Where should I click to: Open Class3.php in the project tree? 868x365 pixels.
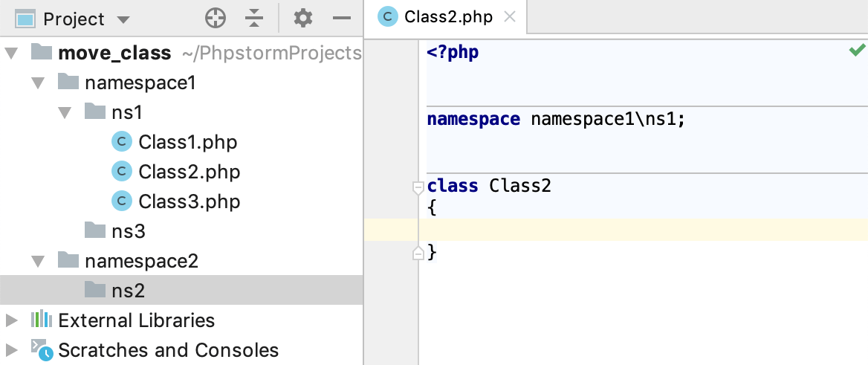(189, 201)
